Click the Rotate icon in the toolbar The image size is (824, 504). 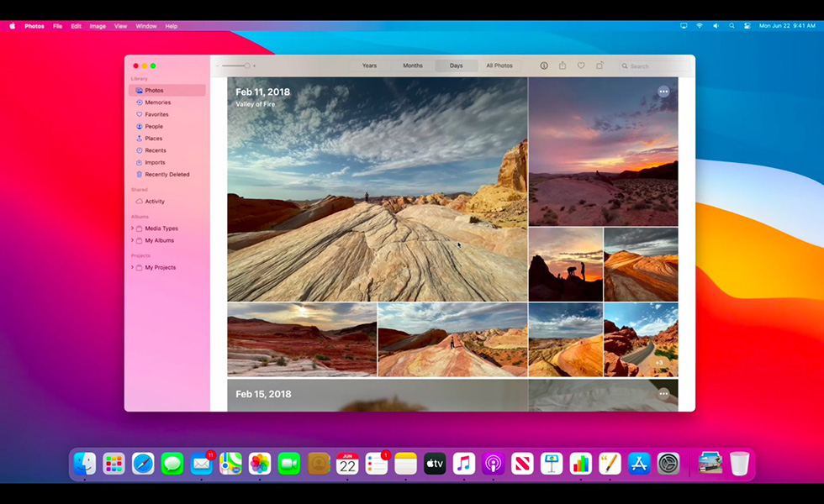pos(600,66)
